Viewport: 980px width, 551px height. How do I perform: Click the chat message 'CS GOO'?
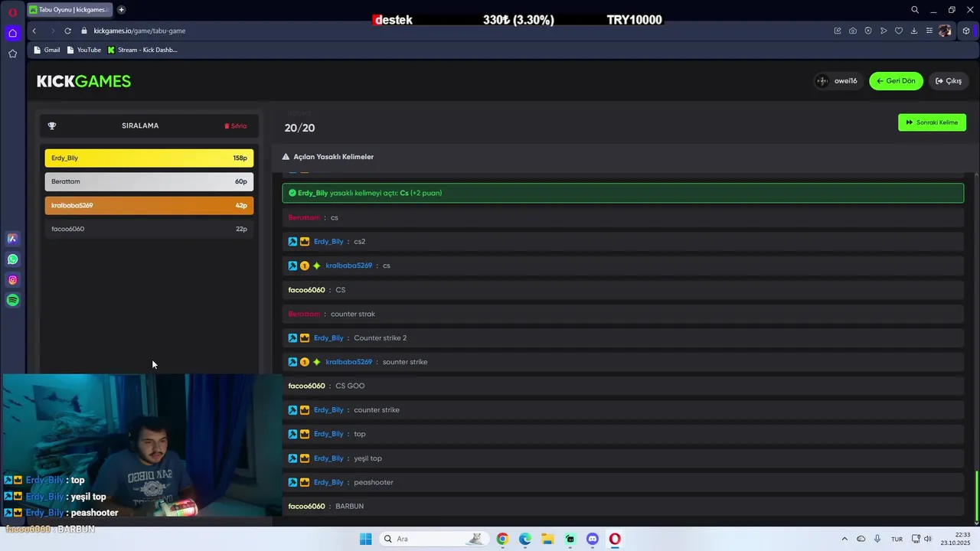350,386
